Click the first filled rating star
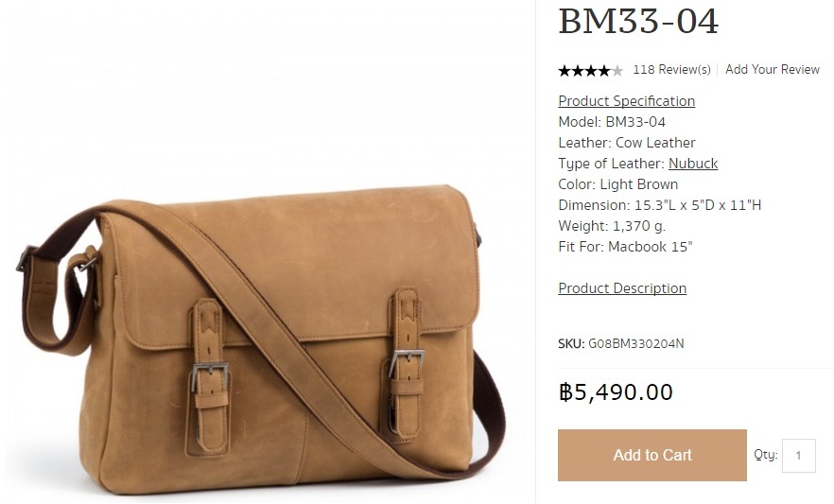This screenshot has width=834, height=504. point(565,71)
